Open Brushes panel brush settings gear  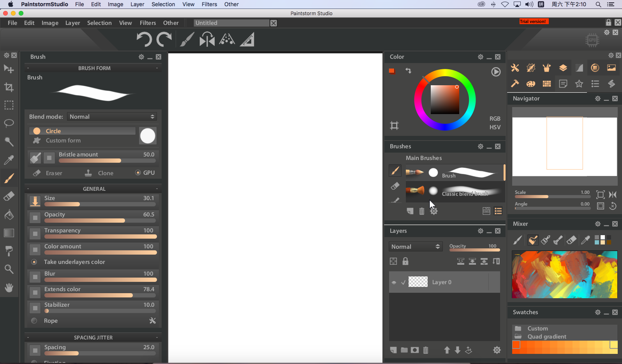click(x=434, y=211)
